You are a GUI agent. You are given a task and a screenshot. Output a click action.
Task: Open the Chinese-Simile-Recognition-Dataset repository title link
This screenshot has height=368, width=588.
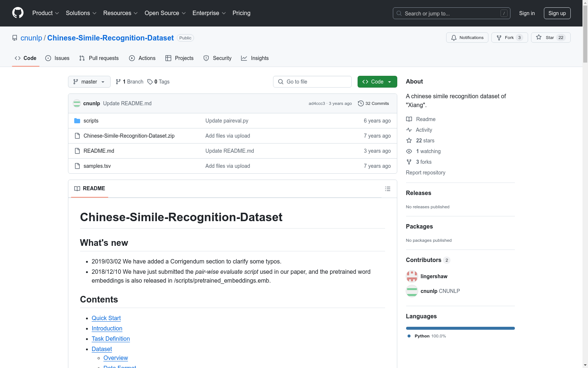pos(110,38)
